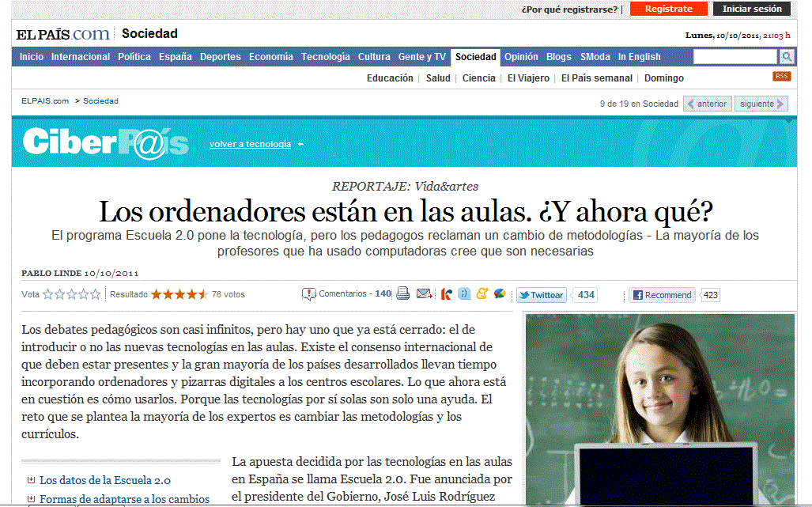Click the article headline Los ordenadores están en las aulas
The width and height of the screenshot is (812, 507).
click(406, 211)
